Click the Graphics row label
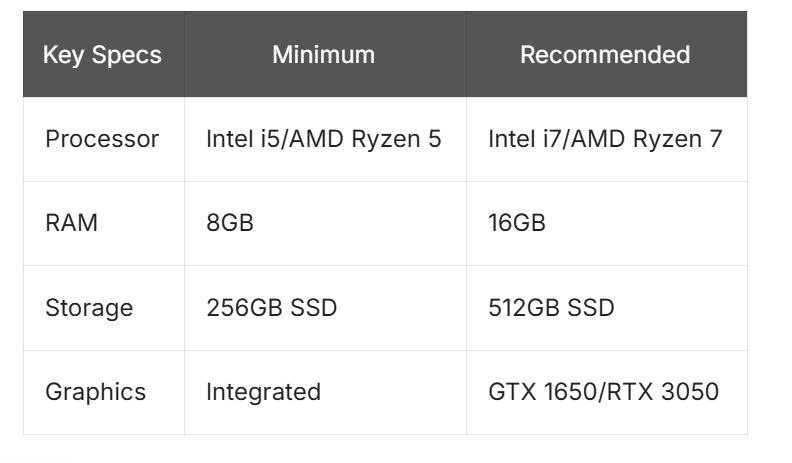The width and height of the screenshot is (792, 463). [95, 391]
